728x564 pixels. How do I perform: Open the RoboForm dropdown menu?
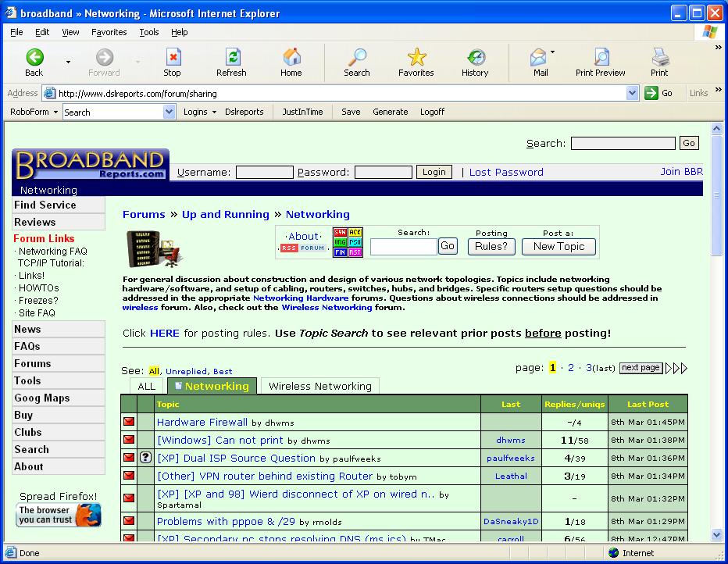34,112
